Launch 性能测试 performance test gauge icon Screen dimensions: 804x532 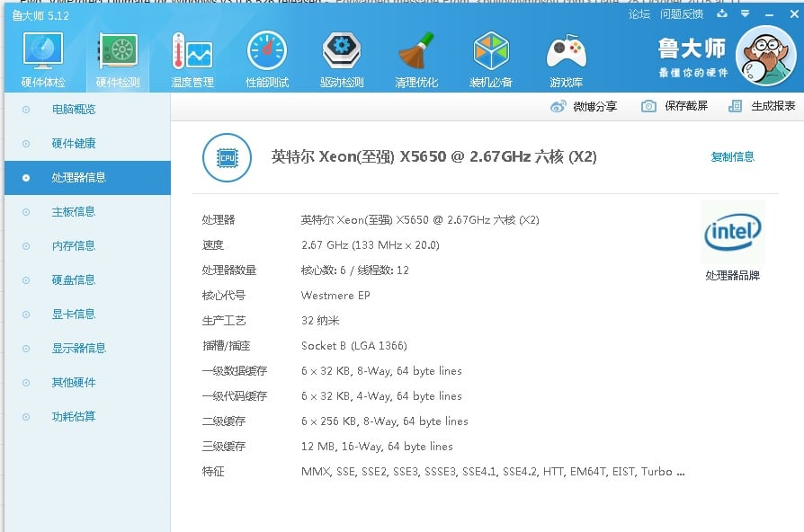click(267, 50)
